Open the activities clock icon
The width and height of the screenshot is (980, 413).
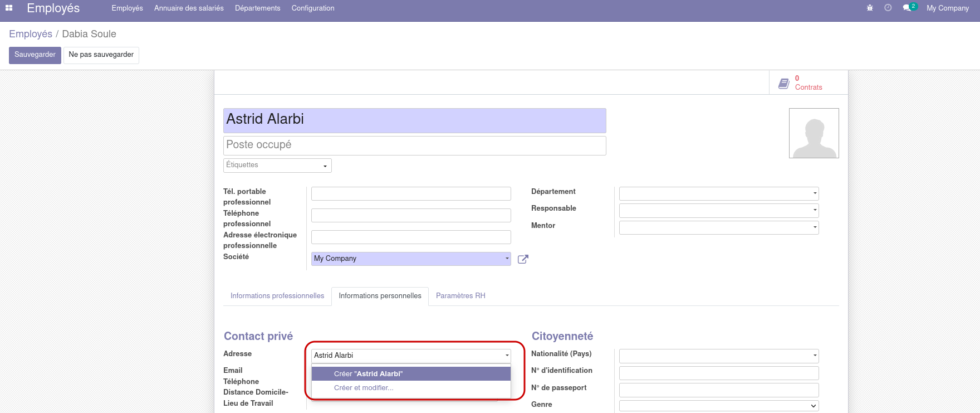(888, 8)
